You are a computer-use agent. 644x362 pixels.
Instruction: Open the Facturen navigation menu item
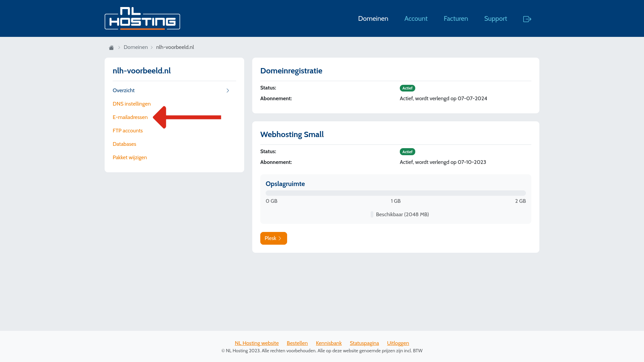(x=455, y=18)
